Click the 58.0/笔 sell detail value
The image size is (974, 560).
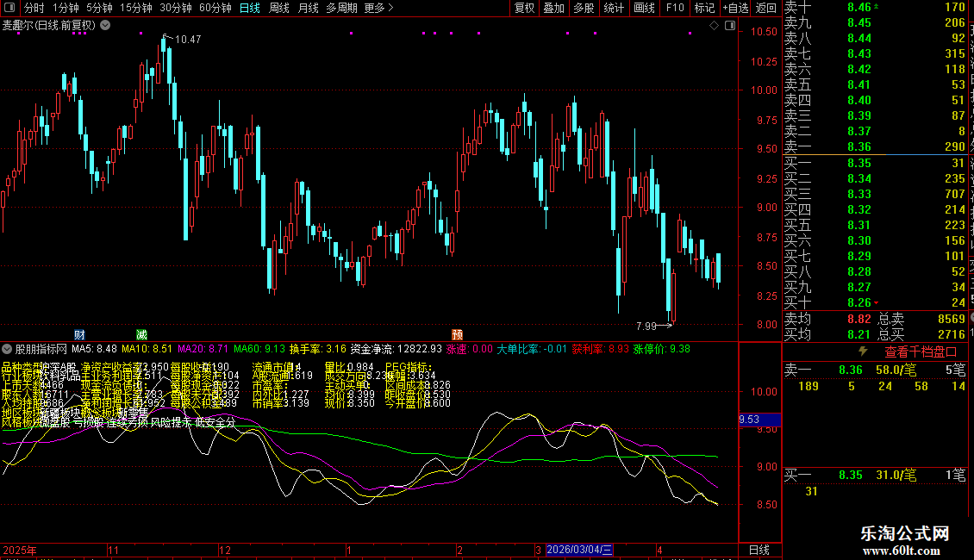[x=896, y=370]
